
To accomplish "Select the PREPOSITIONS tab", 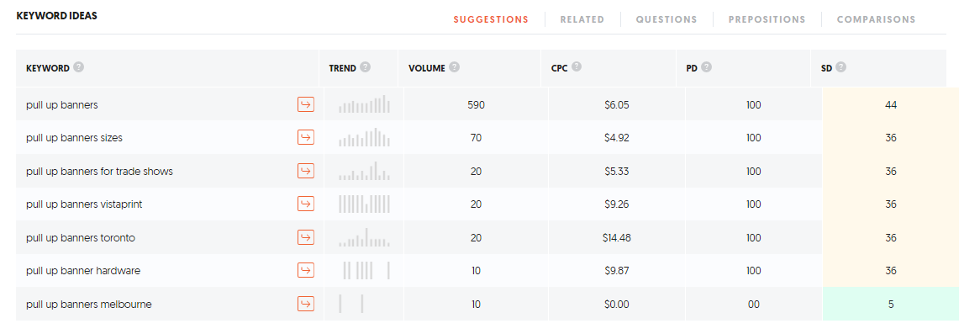I will [767, 19].
